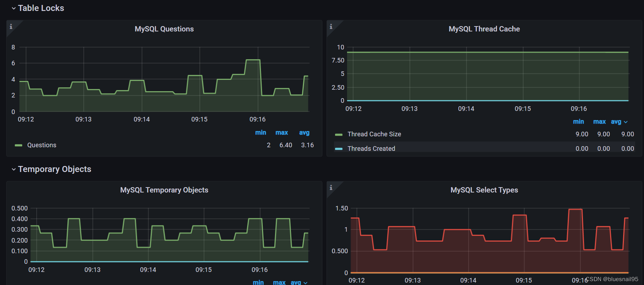Toggle the Thread Cache Size series
This screenshot has height=285, width=644.
click(x=374, y=134)
